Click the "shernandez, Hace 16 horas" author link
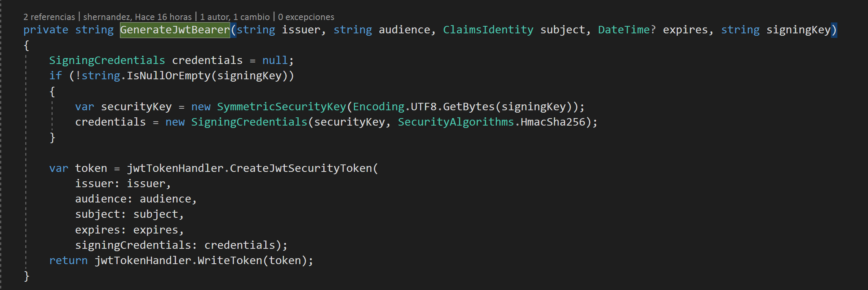 click(138, 17)
